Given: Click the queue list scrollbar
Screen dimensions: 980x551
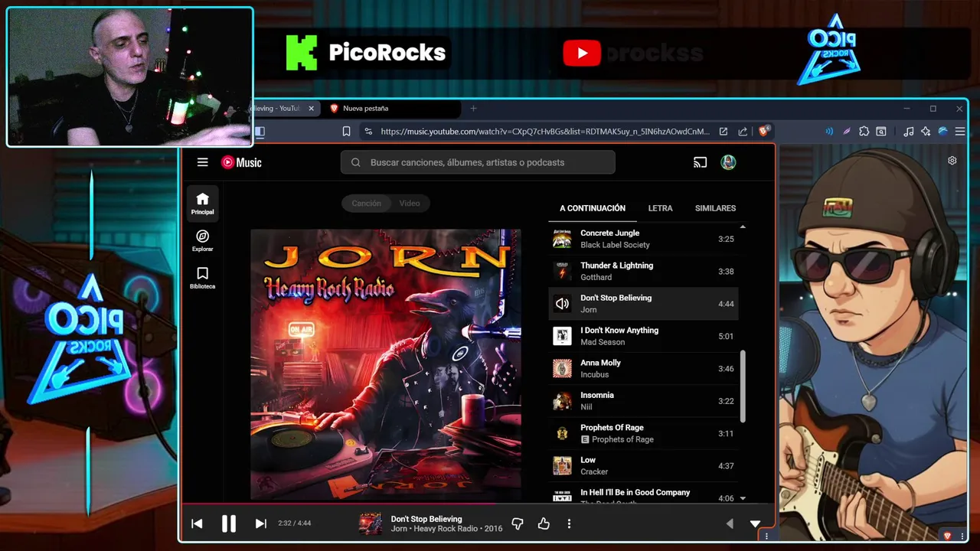Looking at the screenshot, I should (x=743, y=386).
